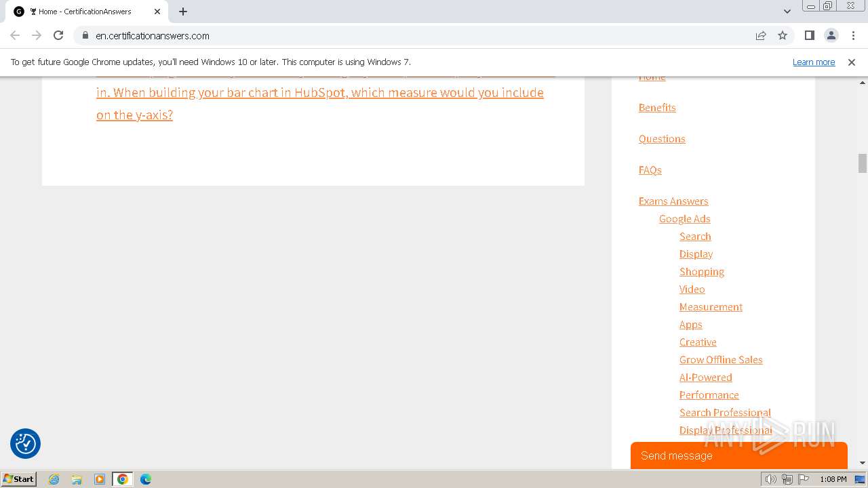Close the CertificationAnswers tab
The width and height of the screenshot is (868, 488).
tap(157, 12)
